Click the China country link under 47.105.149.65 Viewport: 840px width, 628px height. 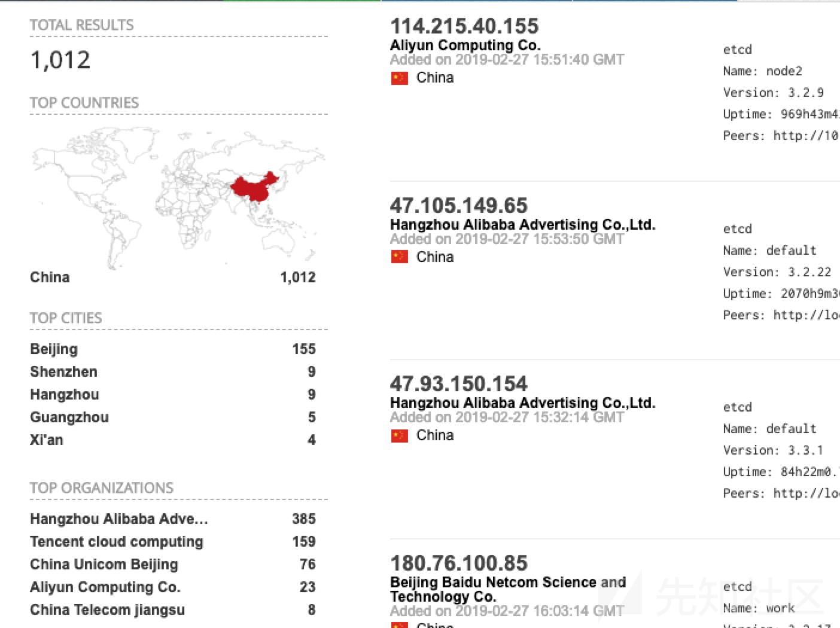(435, 257)
